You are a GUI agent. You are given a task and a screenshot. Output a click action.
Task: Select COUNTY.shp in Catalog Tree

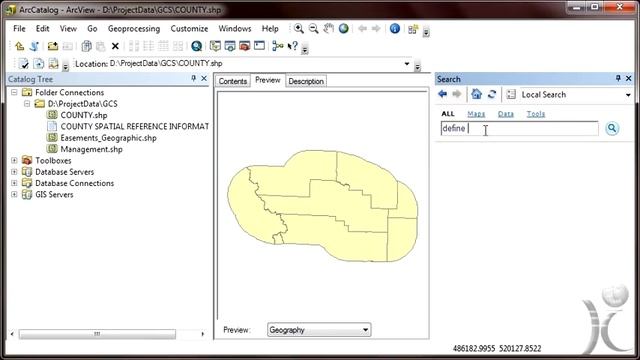tap(84, 115)
